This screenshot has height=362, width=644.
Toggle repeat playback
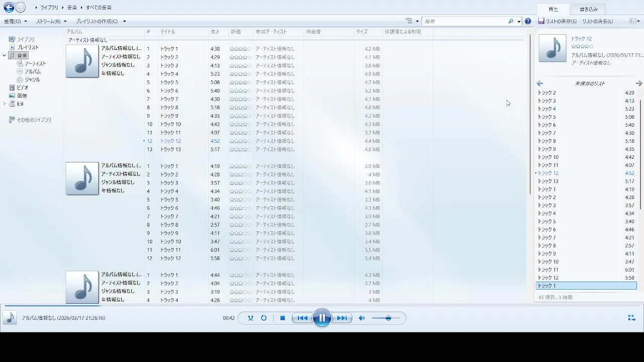pos(264,318)
